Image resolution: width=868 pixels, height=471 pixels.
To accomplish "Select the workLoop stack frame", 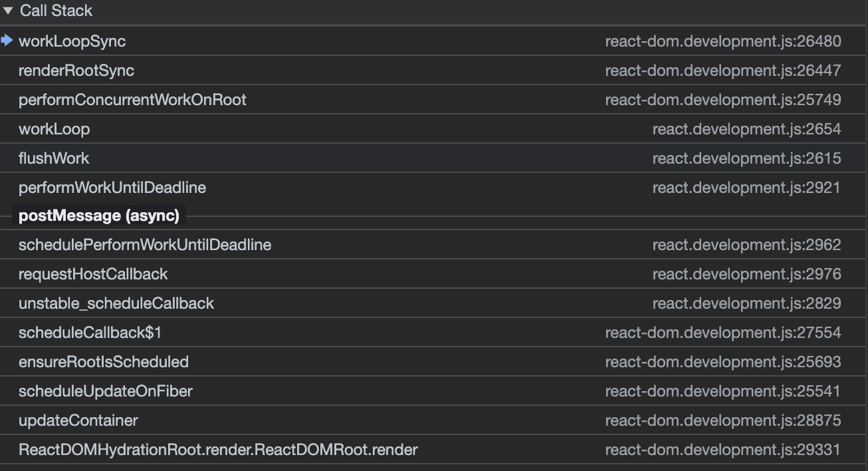I will point(54,128).
